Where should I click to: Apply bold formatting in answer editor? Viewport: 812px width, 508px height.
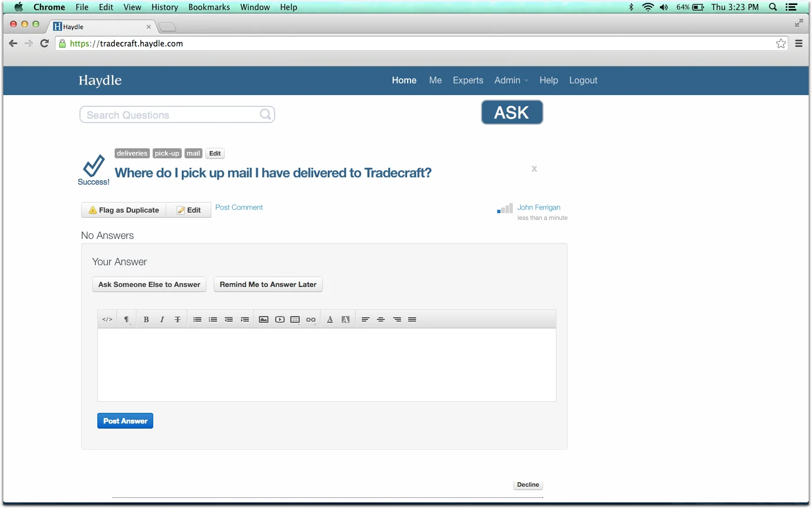[x=146, y=319]
